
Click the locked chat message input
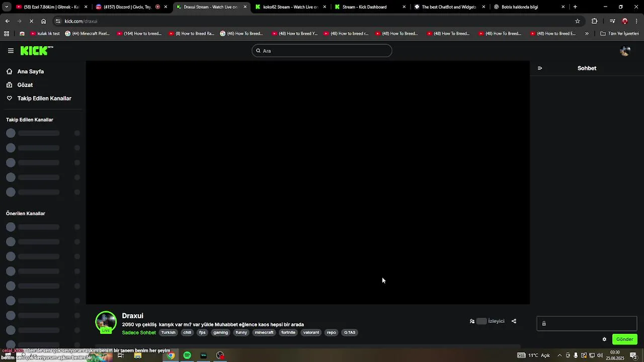click(587, 323)
